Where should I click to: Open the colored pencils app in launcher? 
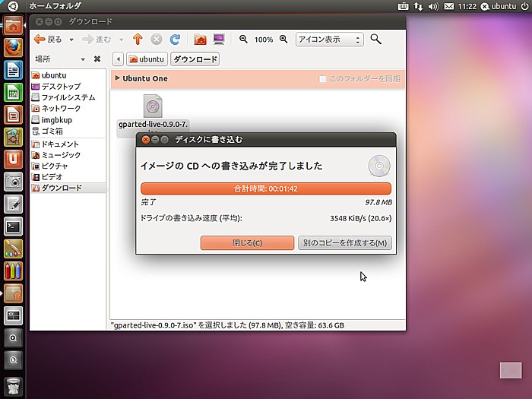point(13,271)
